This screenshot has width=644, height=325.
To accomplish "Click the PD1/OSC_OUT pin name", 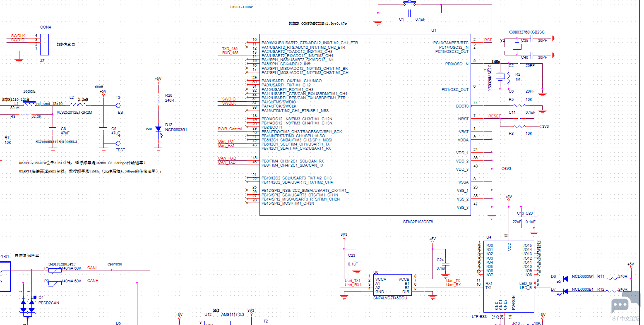I will click(455, 89).
